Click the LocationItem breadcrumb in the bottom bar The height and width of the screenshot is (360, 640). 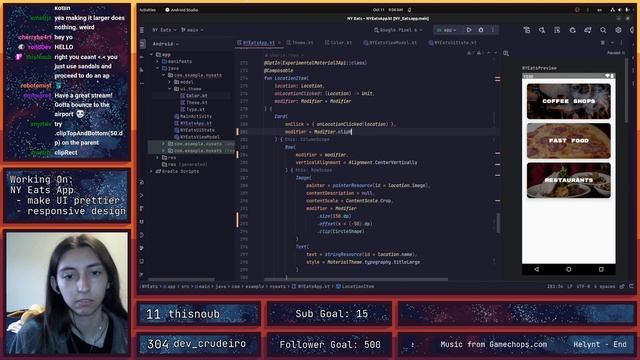(354, 287)
